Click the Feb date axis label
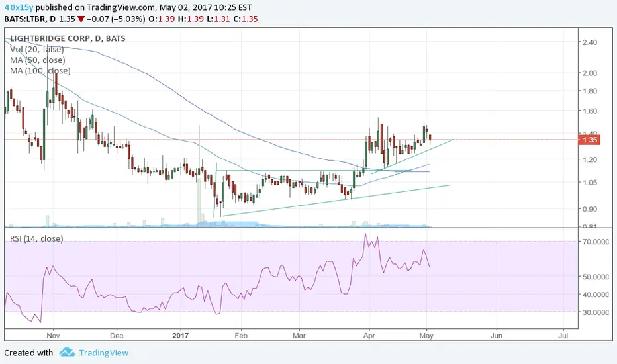617x364 pixels. [241, 336]
